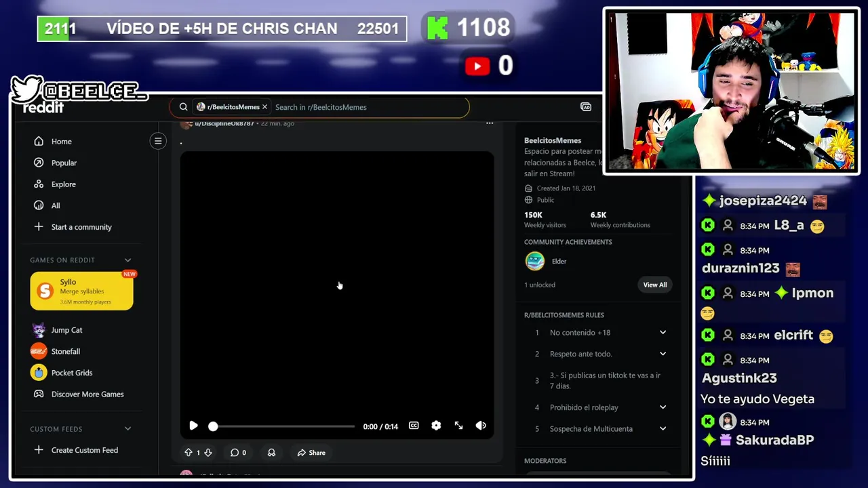
Task: Click the Jump Cat game icon
Action: (x=39, y=330)
